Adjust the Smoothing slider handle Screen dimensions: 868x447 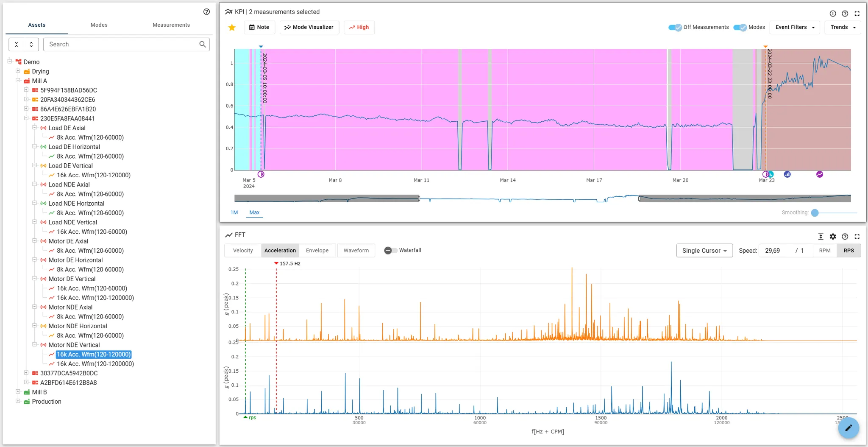pos(815,213)
